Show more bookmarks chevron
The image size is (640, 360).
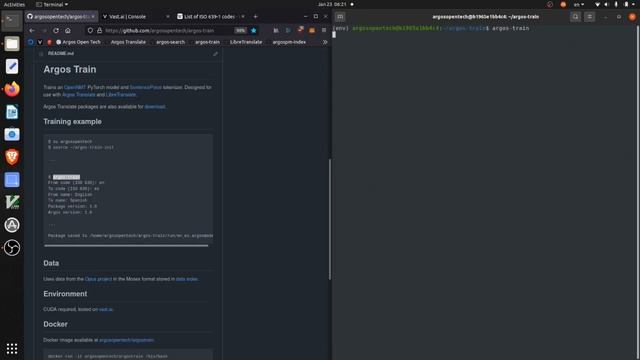pos(325,42)
